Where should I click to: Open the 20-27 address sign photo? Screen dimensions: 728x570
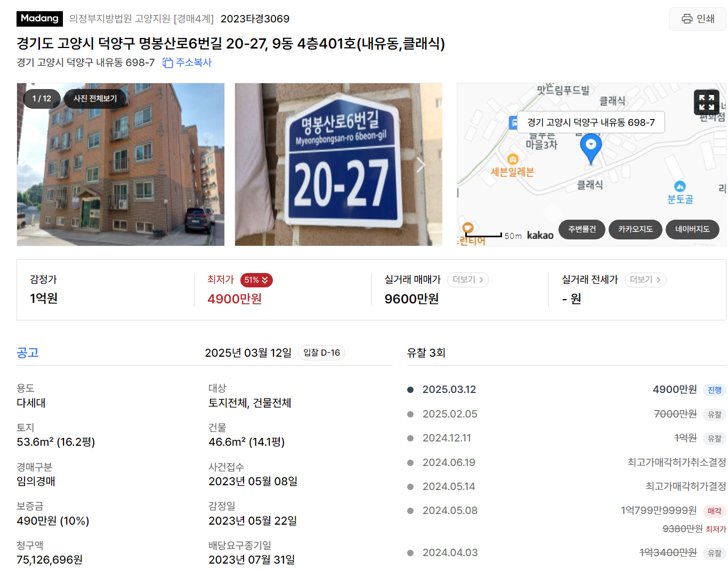(338, 164)
